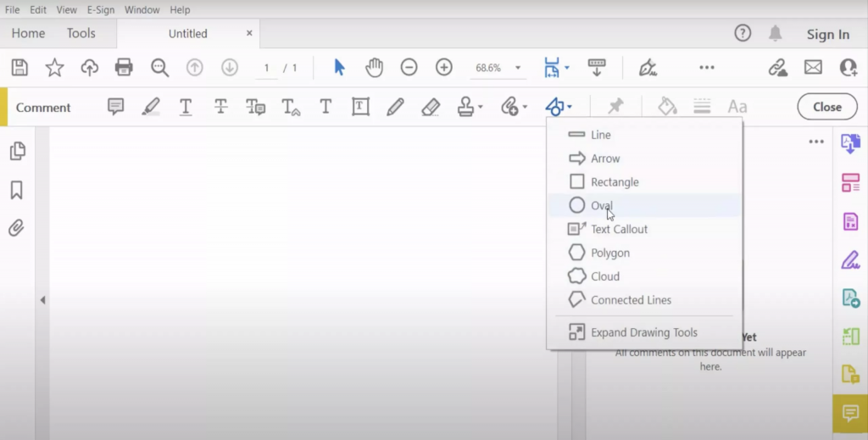Go to next page arrow
The height and width of the screenshot is (440, 868).
(x=229, y=68)
